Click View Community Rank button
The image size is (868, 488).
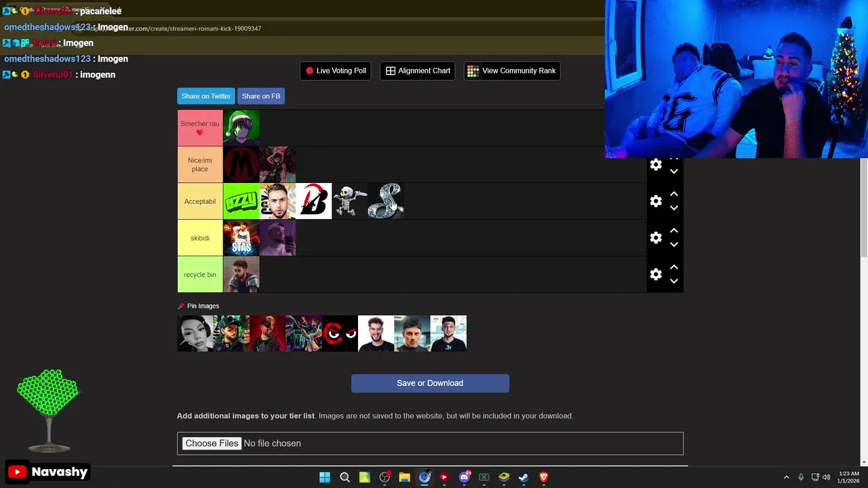click(512, 70)
